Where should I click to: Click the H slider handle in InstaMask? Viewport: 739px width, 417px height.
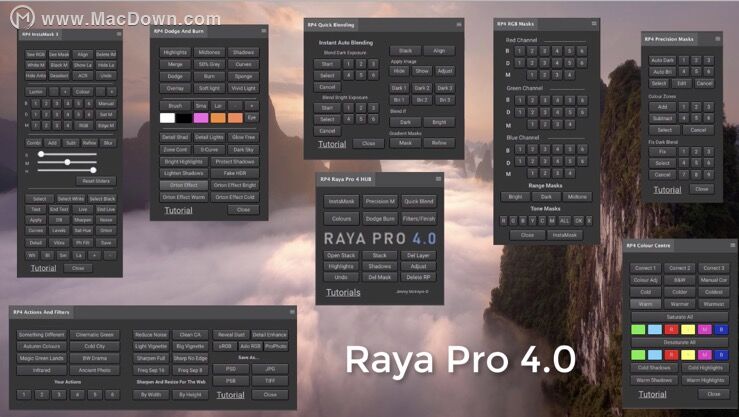point(93,170)
